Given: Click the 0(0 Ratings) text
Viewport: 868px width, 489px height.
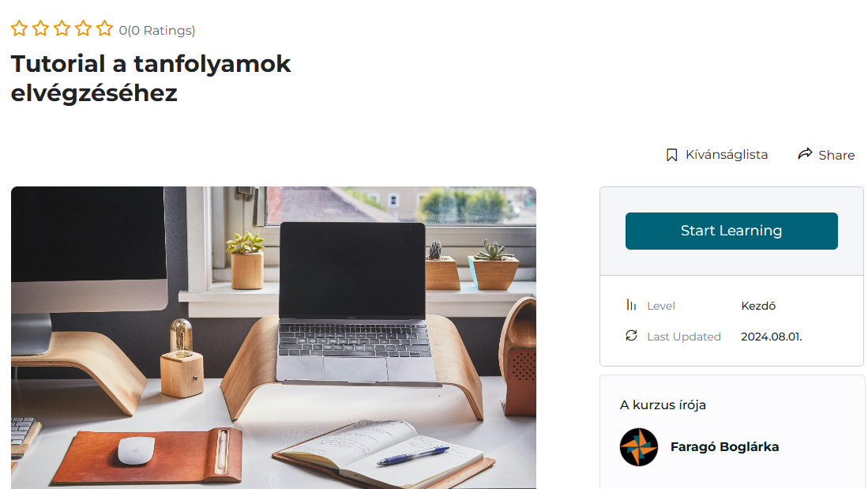Looking at the screenshot, I should 156,31.
